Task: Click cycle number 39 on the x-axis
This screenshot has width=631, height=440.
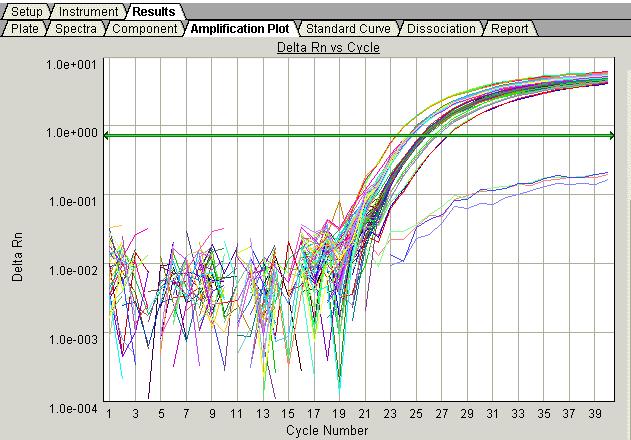Action: tap(595, 413)
